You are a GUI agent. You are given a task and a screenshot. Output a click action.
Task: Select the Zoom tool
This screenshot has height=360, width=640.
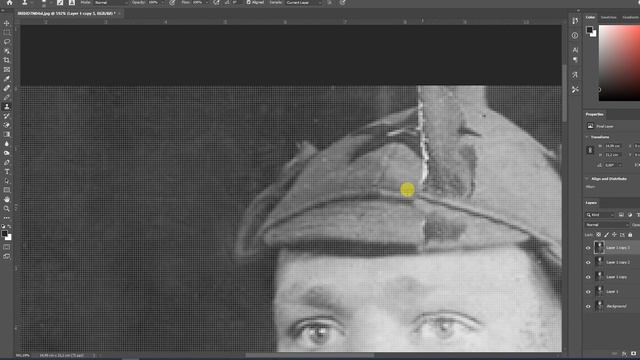coord(7,209)
